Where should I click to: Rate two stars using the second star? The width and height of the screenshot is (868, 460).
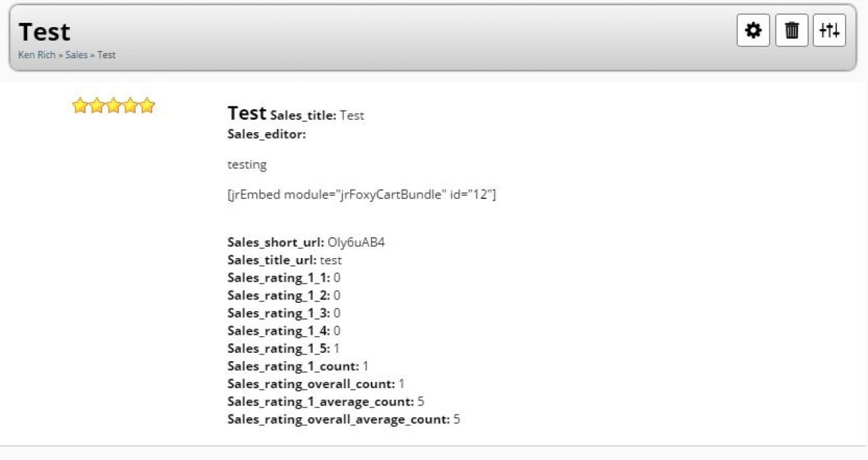click(97, 106)
